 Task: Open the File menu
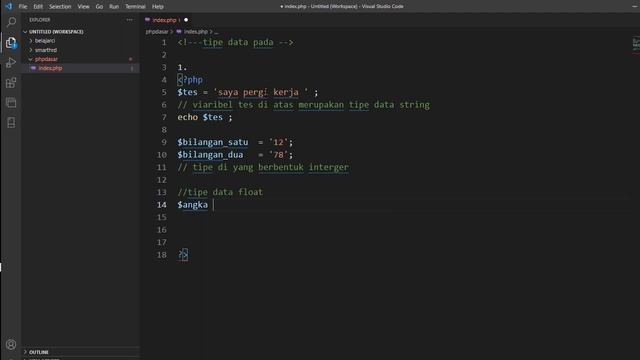[23, 7]
